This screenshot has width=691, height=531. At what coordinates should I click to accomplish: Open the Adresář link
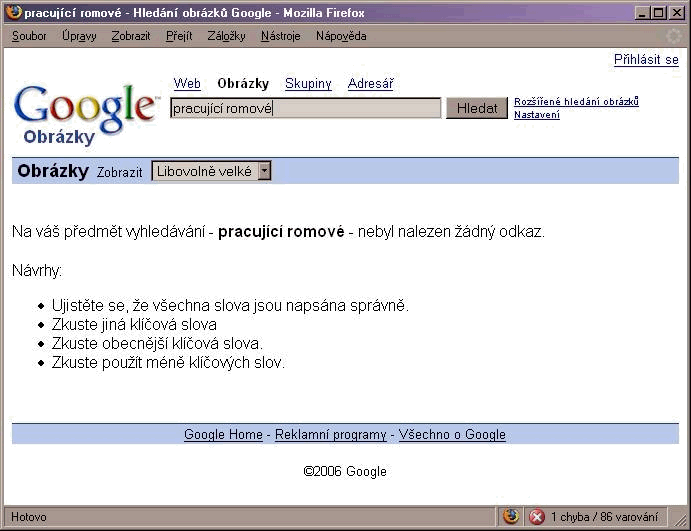tap(370, 84)
